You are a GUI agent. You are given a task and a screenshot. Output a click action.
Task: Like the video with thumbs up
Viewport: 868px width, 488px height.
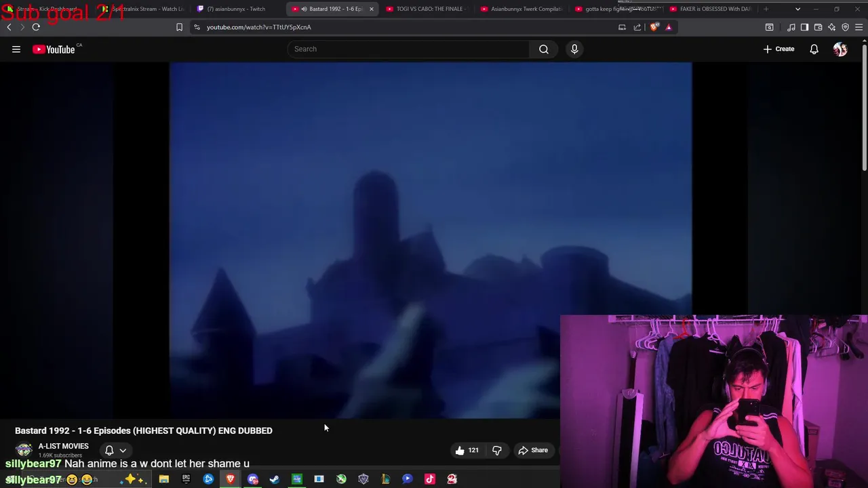coord(467,450)
